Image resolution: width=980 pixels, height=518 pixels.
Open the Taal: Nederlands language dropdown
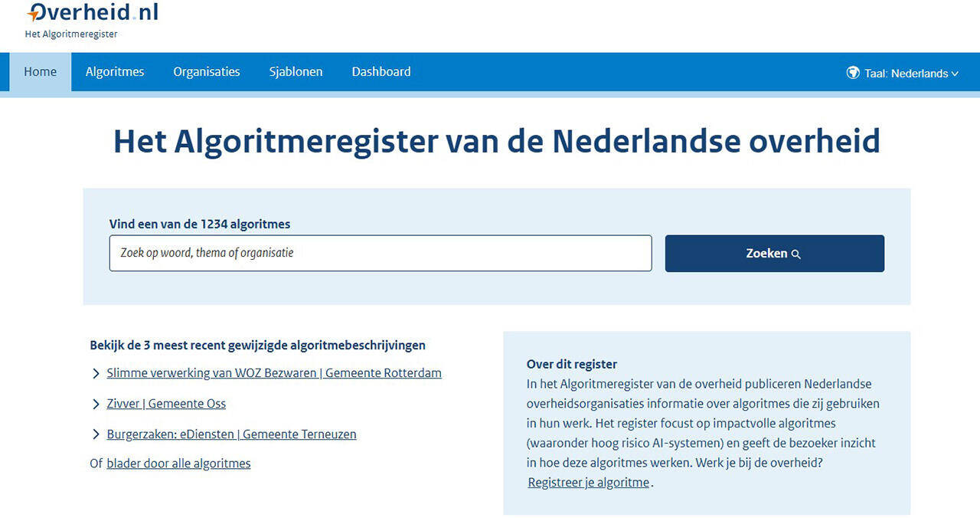click(906, 74)
